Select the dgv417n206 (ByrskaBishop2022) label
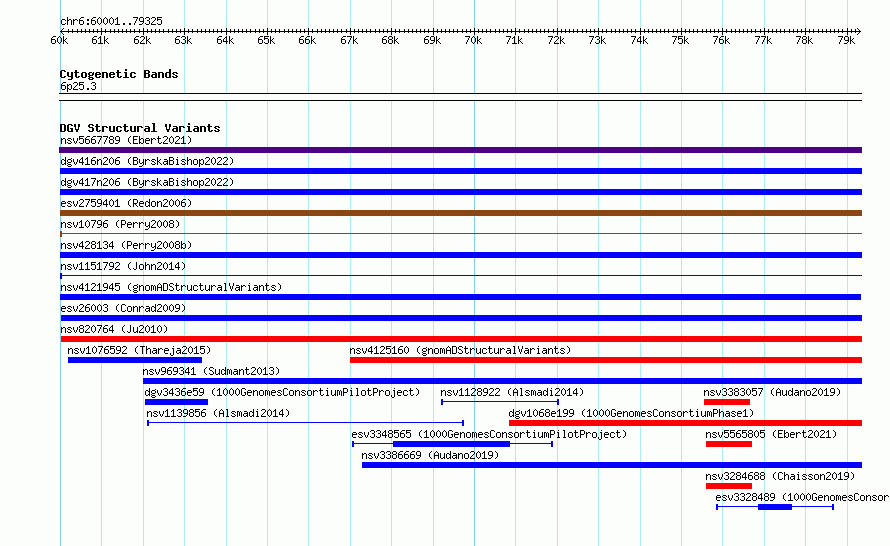This screenshot has width=890, height=546. tap(147, 182)
